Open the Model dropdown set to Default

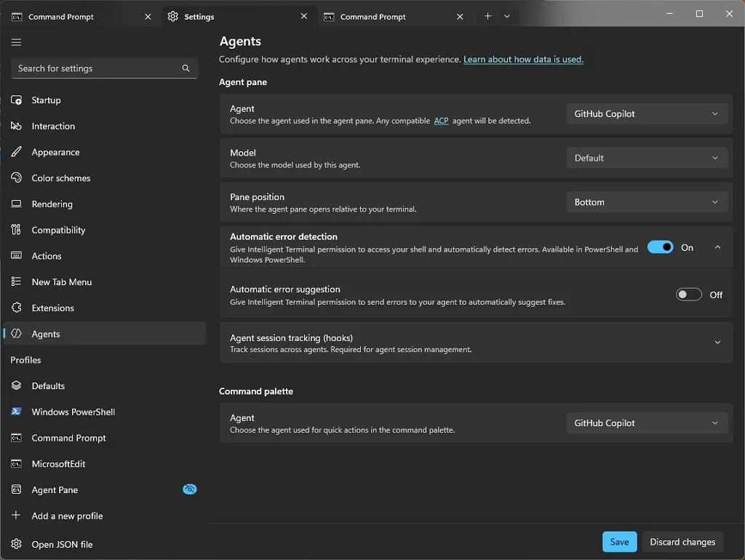[647, 158]
